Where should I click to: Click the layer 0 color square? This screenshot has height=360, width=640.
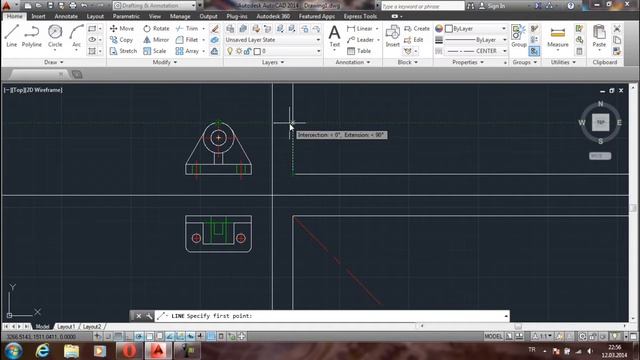[257, 51]
